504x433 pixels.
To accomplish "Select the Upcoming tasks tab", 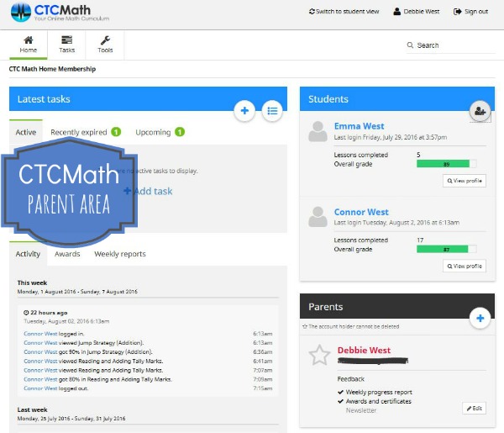I will click(160, 132).
